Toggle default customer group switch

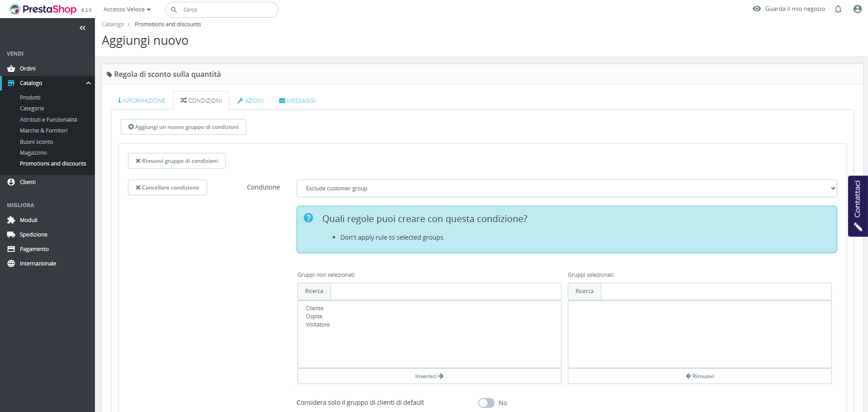[486, 403]
